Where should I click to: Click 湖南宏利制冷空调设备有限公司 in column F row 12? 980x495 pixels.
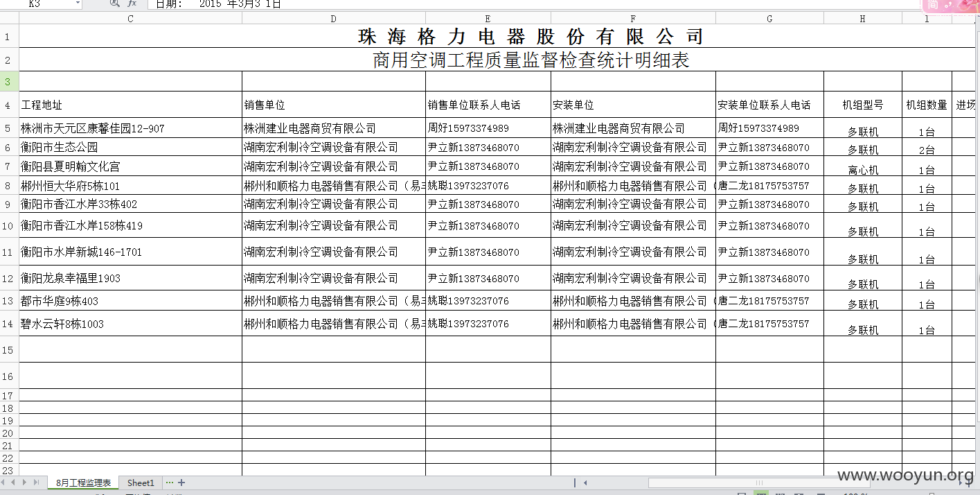[633, 278]
